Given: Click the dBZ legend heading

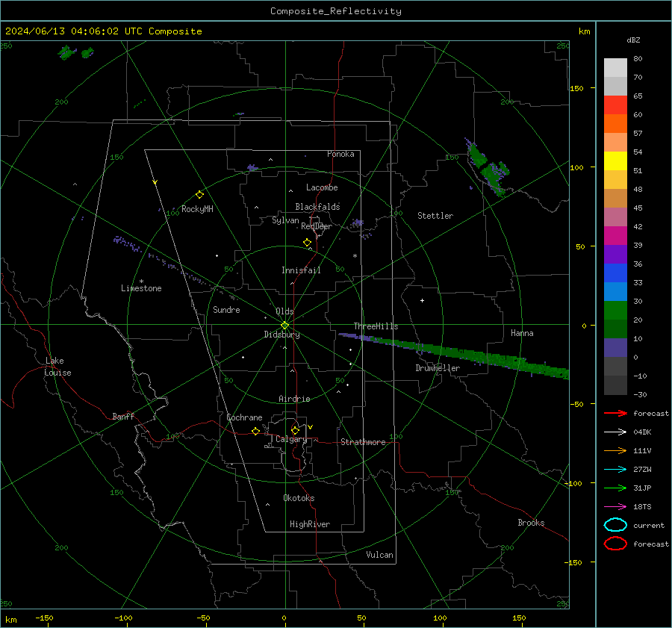Looking at the screenshot, I should (x=633, y=40).
